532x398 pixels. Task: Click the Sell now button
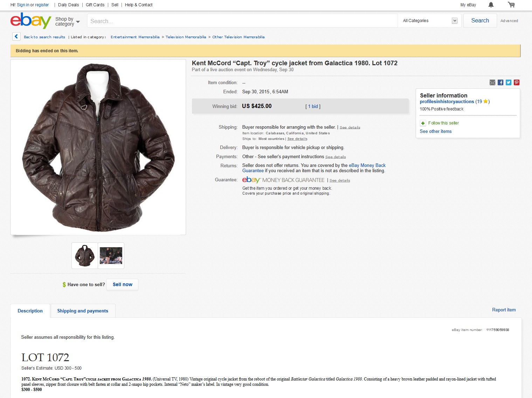123,285
